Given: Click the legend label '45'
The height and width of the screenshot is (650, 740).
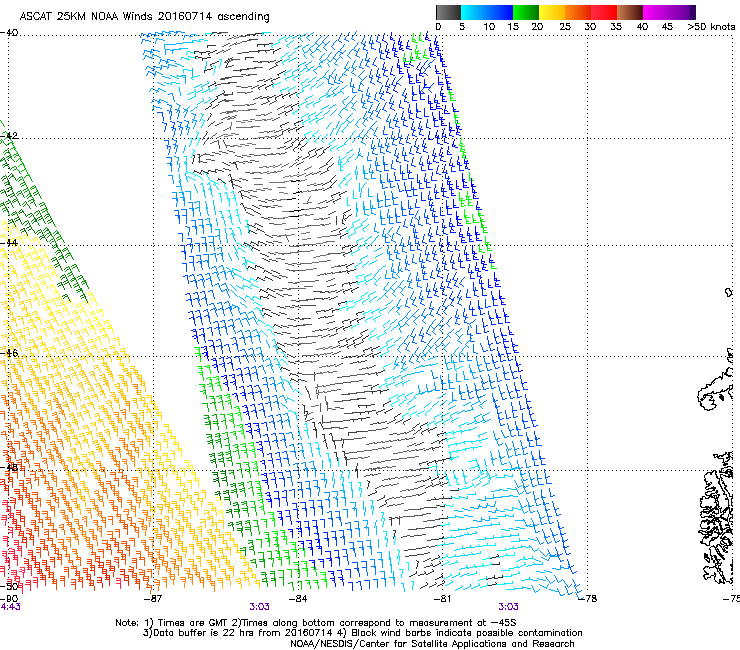Looking at the screenshot, I should tap(667, 27).
